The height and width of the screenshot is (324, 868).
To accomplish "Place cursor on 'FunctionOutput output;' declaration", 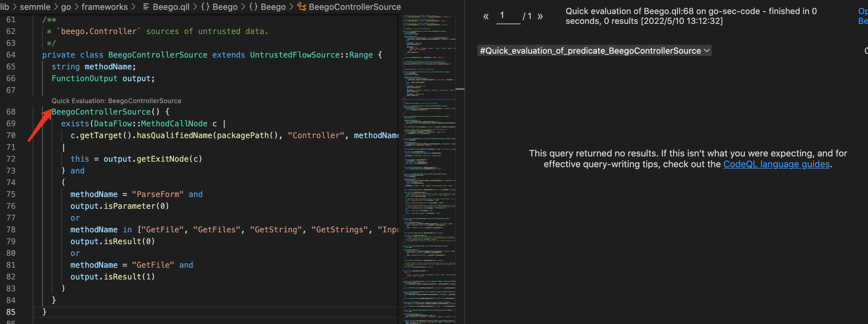I will click(x=103, y=78).
